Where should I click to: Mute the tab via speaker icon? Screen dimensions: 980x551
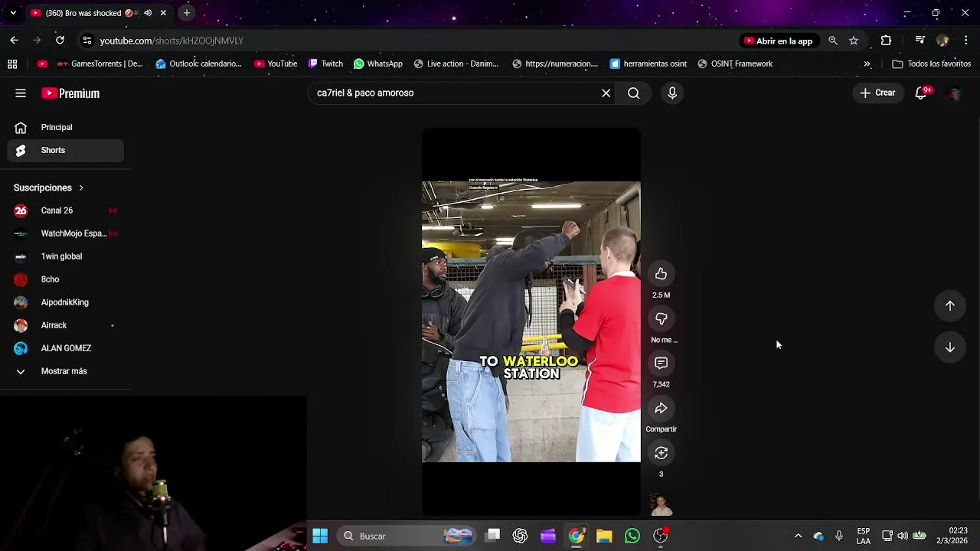[x=148, y=13]
